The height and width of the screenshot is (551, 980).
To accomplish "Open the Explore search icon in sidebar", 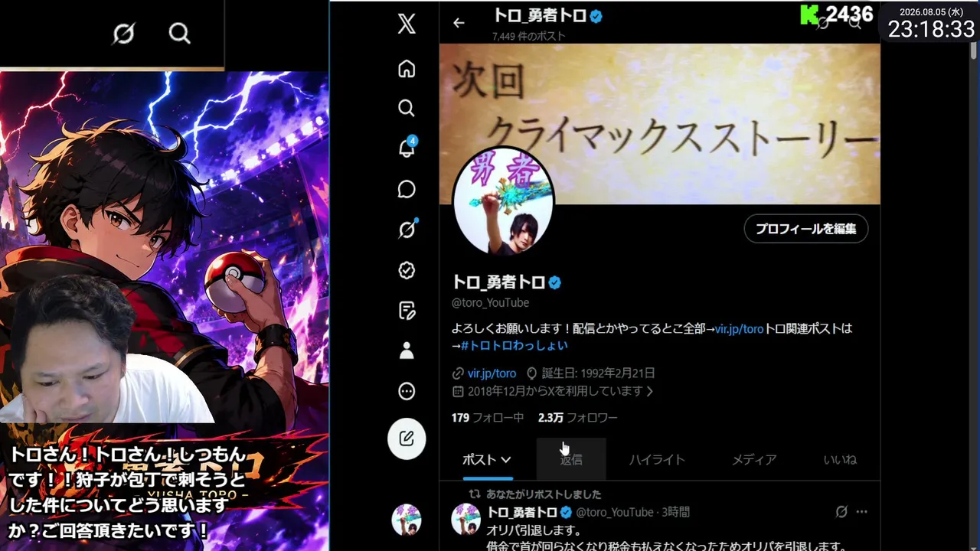I will tap(407, 108).
